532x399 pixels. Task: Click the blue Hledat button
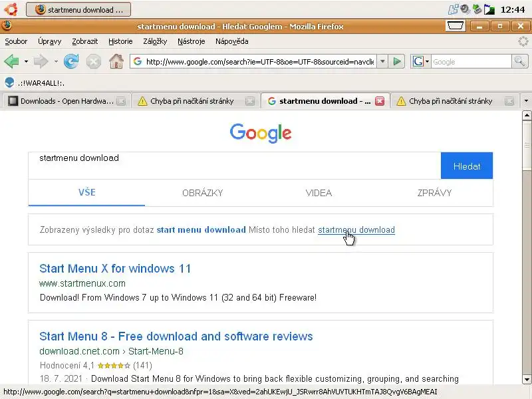(467, 166)
